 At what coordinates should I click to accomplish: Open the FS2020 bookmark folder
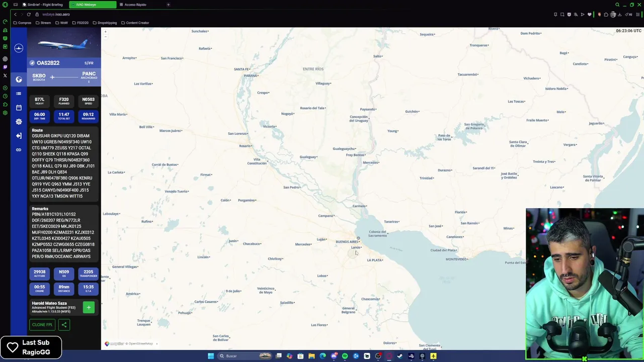point(80,23)
